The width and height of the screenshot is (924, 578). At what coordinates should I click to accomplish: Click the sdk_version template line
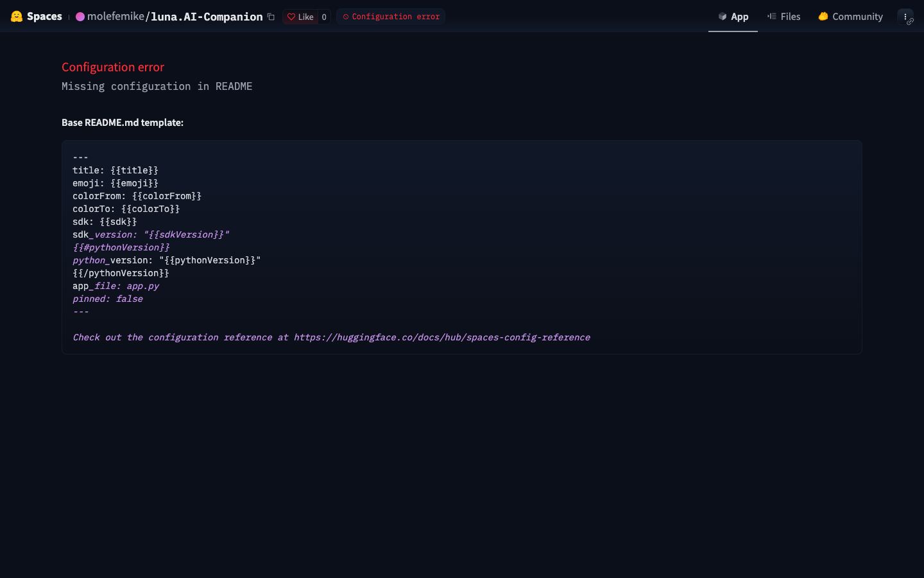click(151, 234)
